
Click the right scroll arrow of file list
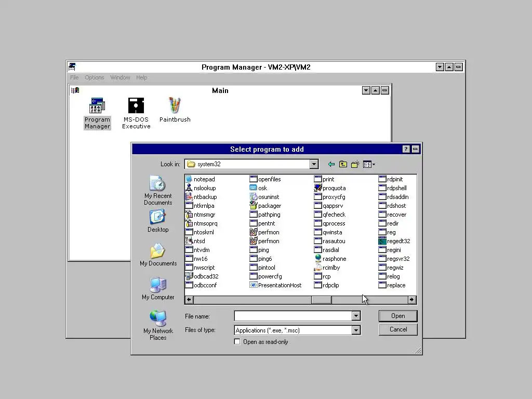click(412, 300)
